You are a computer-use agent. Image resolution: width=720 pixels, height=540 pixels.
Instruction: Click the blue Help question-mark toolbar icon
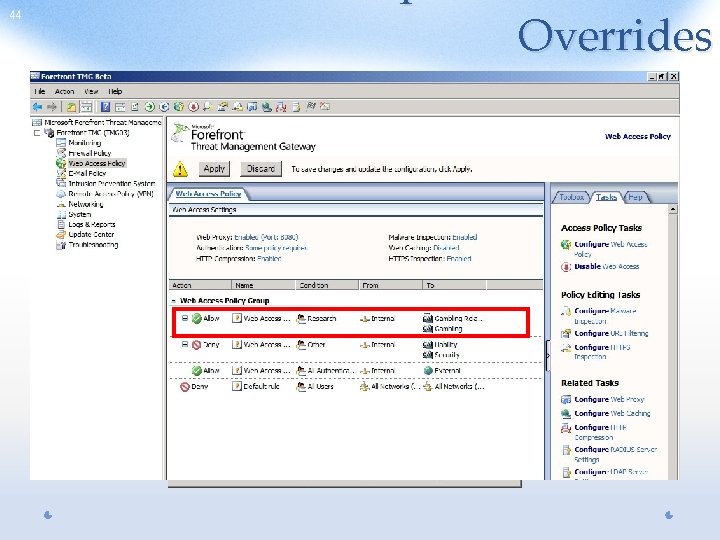pos(106,107)
